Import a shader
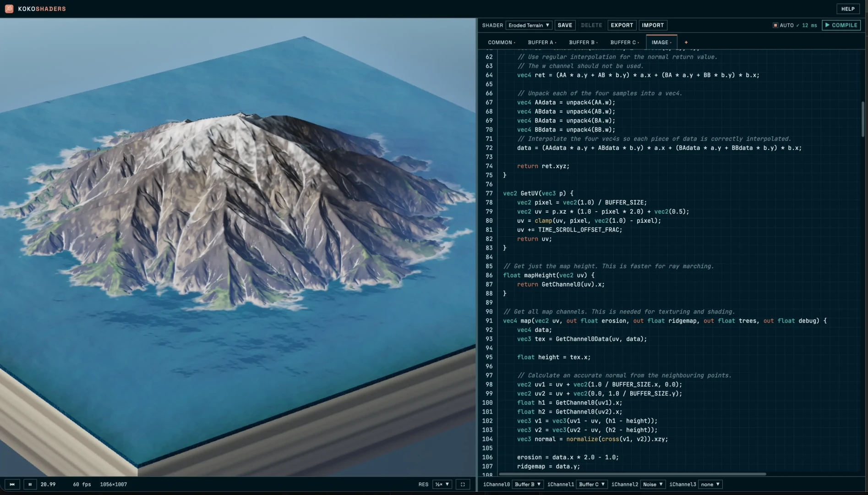Screen dimensions: 868x495 653,25
